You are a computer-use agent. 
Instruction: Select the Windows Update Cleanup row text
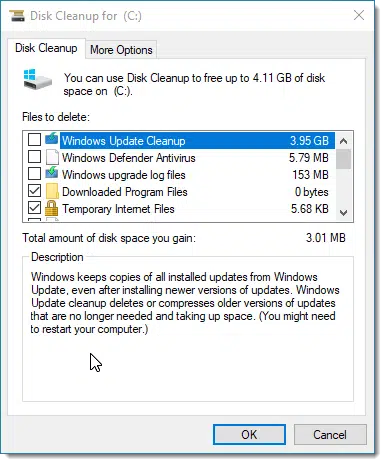tap(124, 141)
